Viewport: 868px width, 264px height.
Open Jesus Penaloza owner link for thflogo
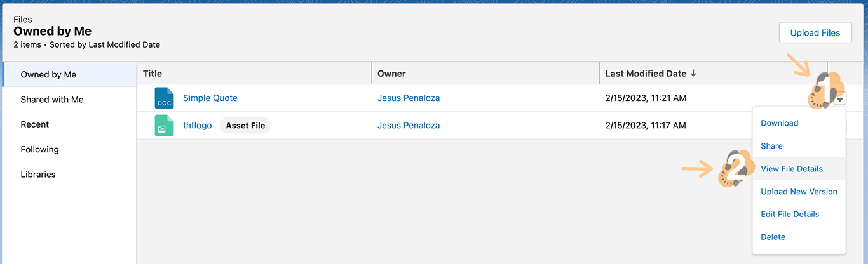click(408, 126)
